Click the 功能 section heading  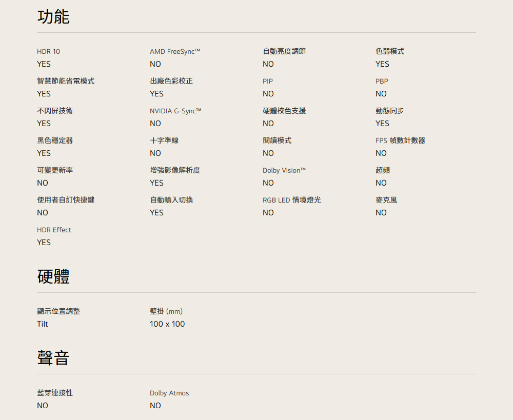(53, 17)
